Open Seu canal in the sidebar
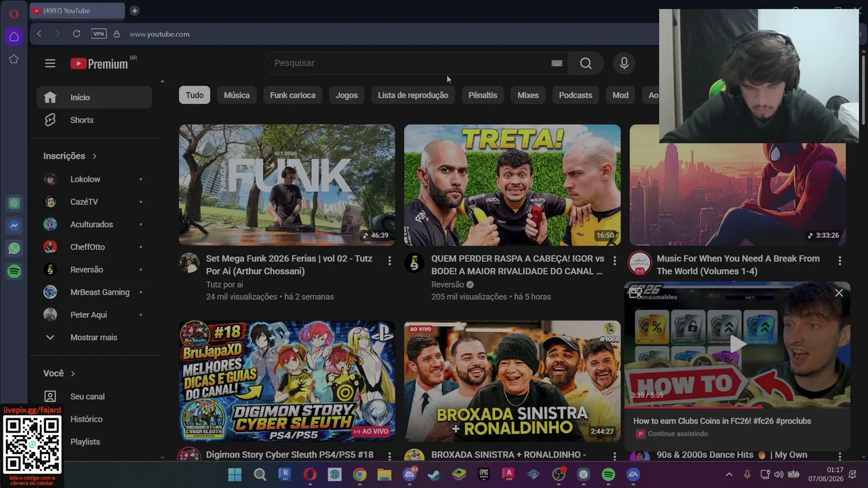Image resolution: width=868 pixels, height=488 pixels. [x=94, y=396]
